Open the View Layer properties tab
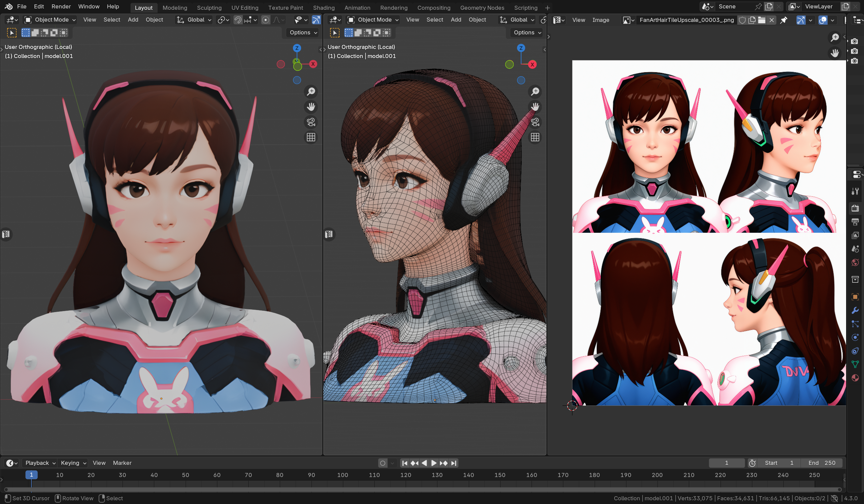Viewport: 864px width, 504px height. pyautogui.click(x=855, y=235)
